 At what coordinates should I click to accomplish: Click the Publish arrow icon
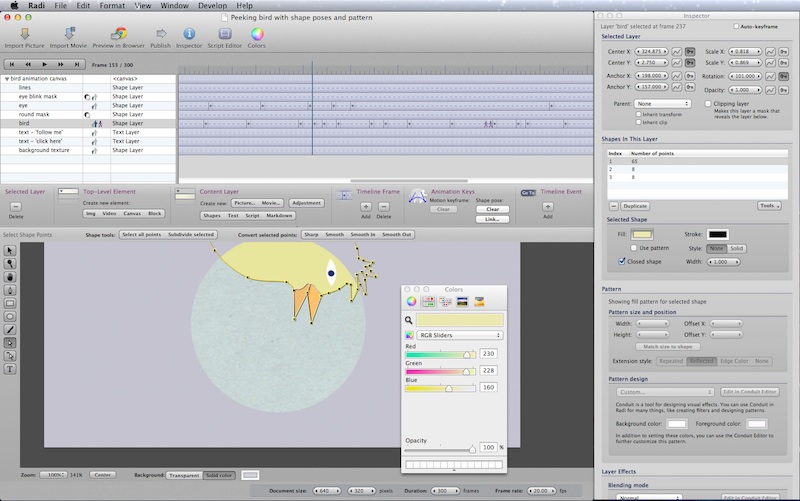click(x=160, y=33)
